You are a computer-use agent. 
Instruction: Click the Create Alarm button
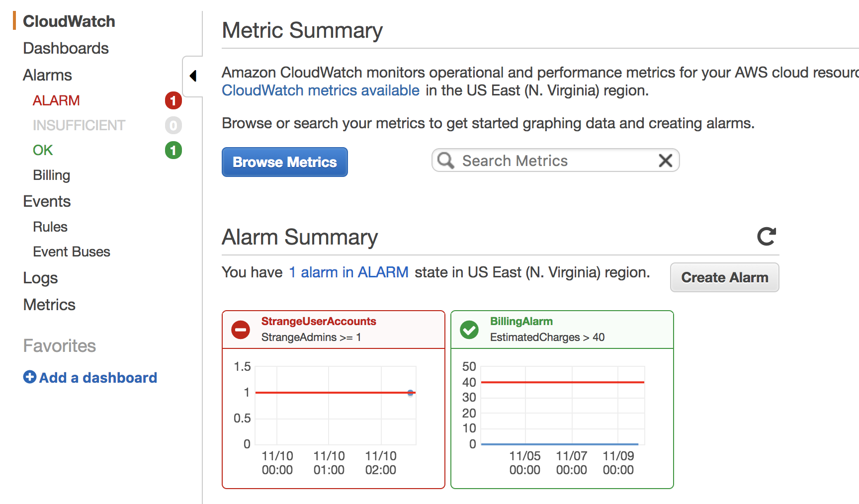point(724,277)
